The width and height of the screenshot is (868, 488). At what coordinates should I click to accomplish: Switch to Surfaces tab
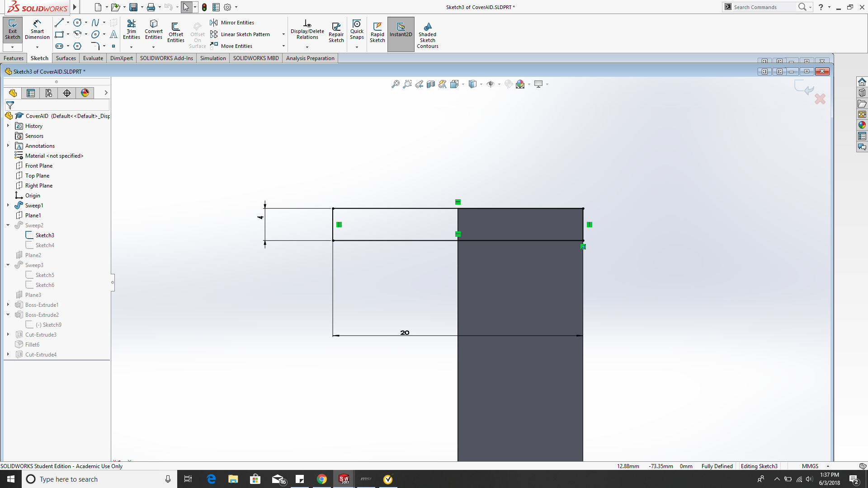(66, 58)
